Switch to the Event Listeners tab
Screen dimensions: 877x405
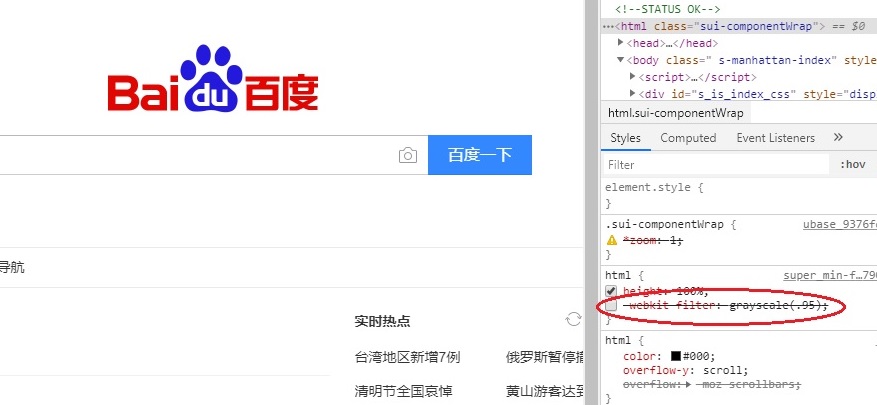775,138
